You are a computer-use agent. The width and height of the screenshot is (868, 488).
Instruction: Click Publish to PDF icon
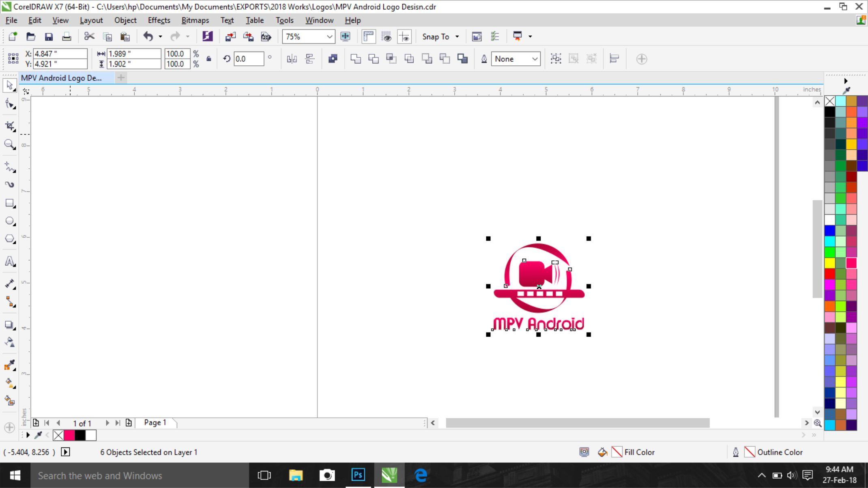[x=266, y=37]
